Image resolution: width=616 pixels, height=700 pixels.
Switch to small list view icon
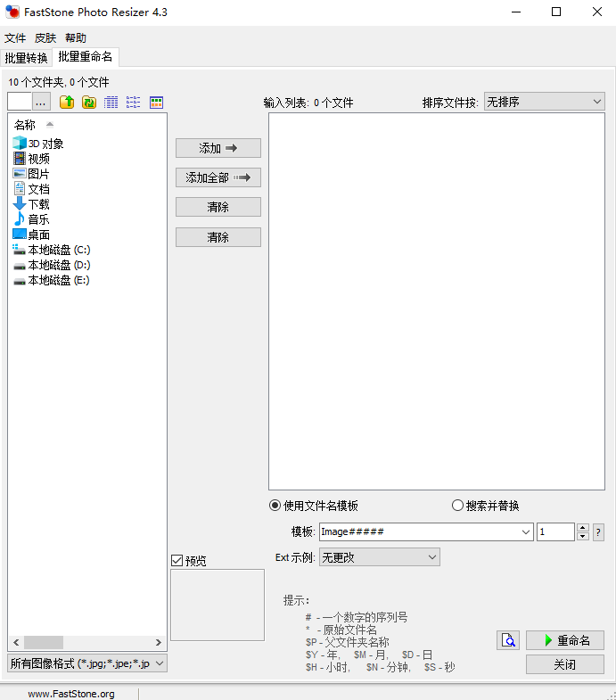(x=134, y=103)
